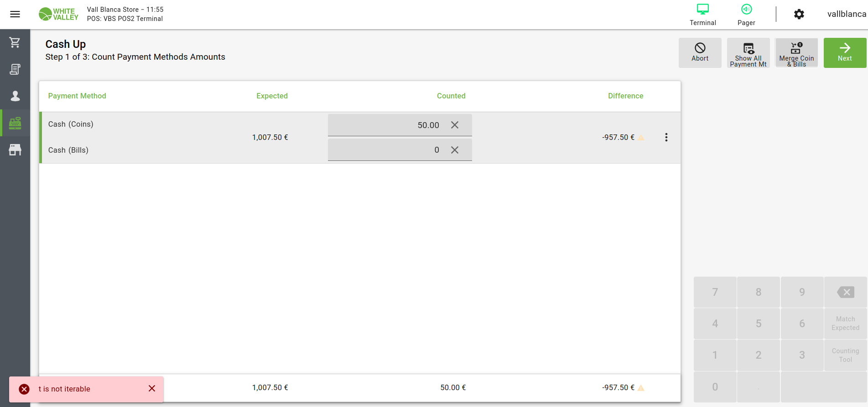
Task: Tap numpad key 5
Action: pyautogui.click(x=759, y=324)
